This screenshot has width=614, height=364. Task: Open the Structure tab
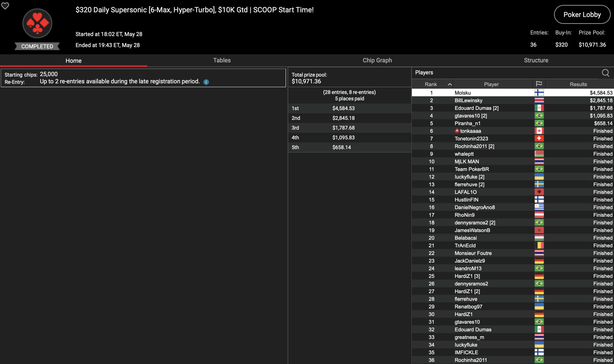[x=536, y=60]
